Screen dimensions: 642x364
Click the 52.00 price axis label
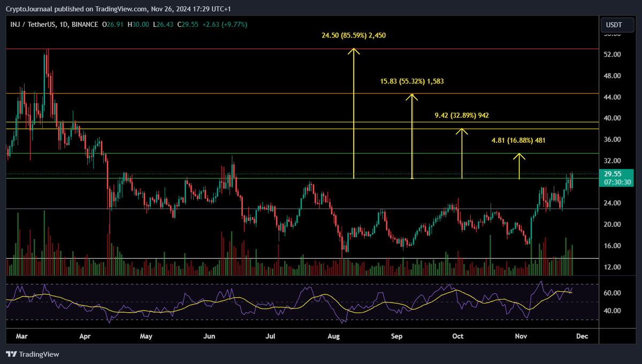(x=613, y=55)
